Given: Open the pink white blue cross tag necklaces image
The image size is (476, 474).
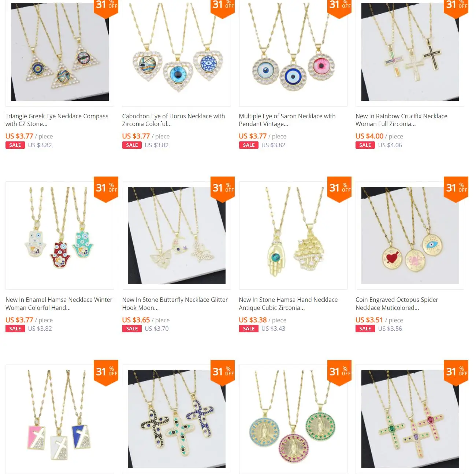Looking at the screenshot, I should 60,419.
